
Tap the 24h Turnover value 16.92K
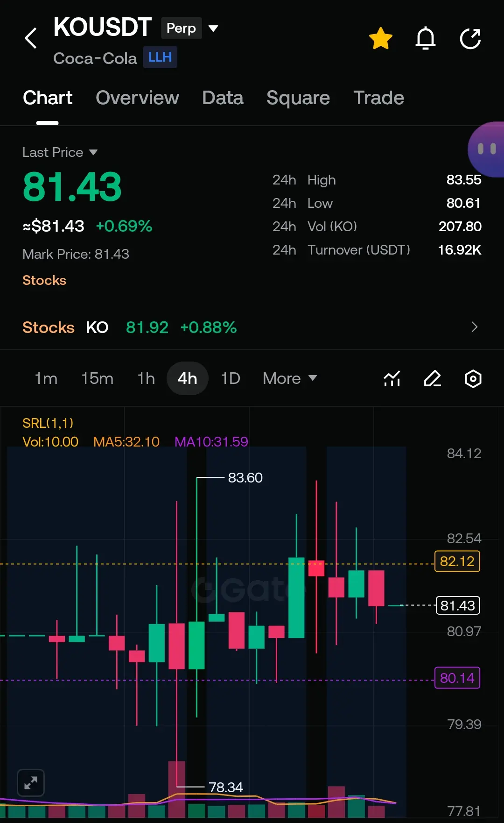(460, 250)
